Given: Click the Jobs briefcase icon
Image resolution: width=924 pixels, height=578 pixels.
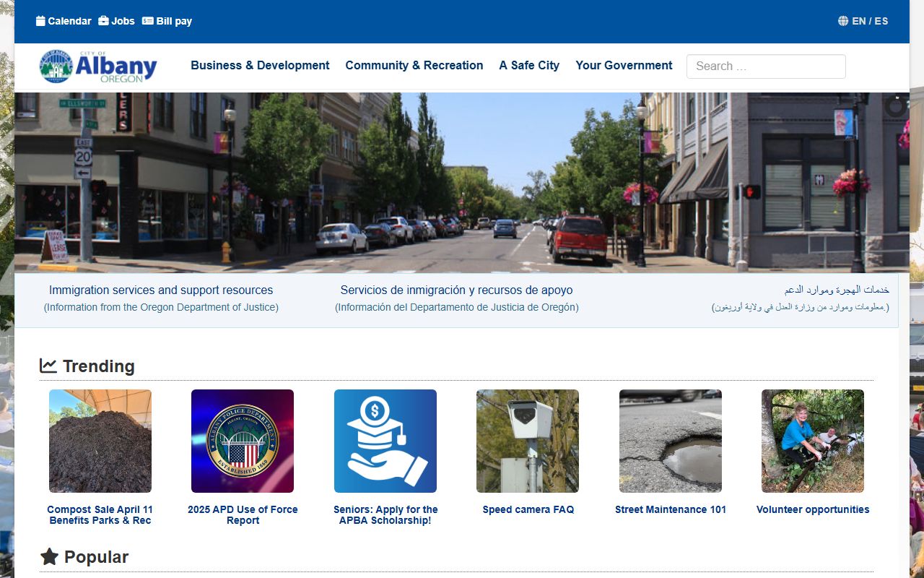Looking at the screenshot, I should [103, 21].
